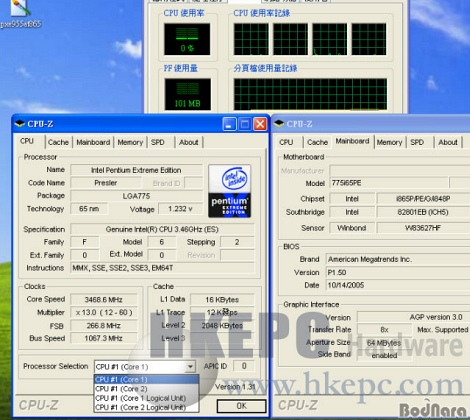
Task: Click the instructions field MMX, SSE, SSE2
Action: click(x=162, y=268)
